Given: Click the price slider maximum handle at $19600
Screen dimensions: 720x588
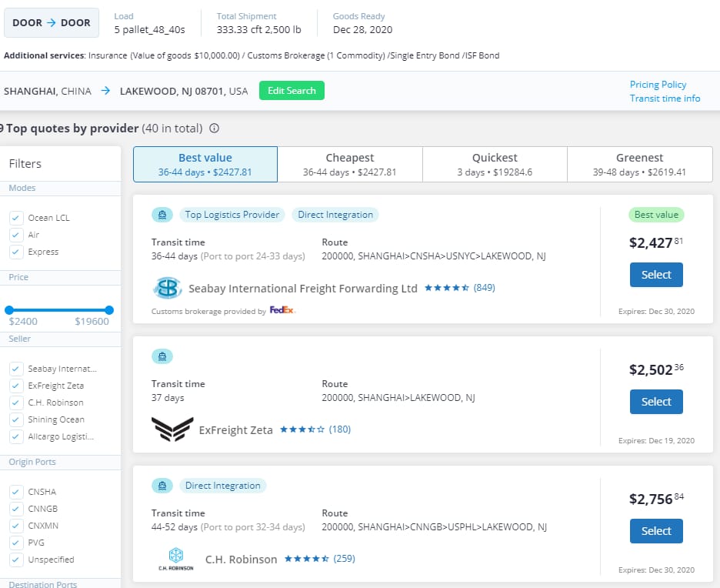Looking at the screenshot, I should tap(108, 310).
